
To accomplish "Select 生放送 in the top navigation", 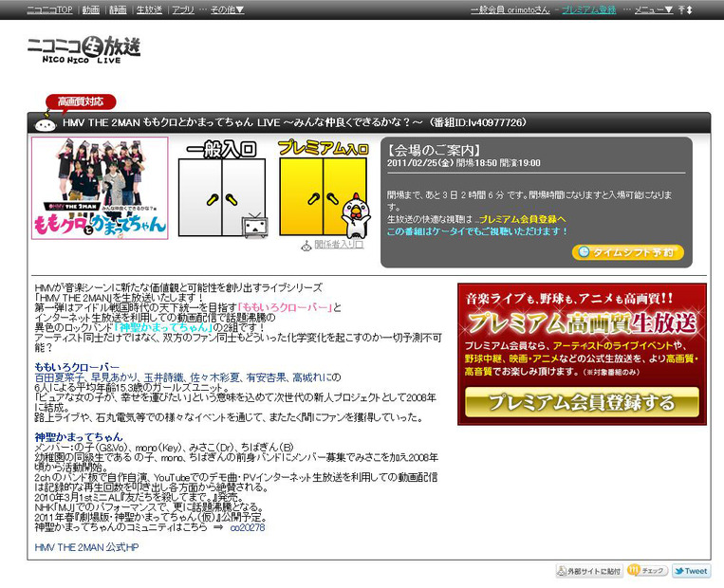I will (x=149, y=9).
